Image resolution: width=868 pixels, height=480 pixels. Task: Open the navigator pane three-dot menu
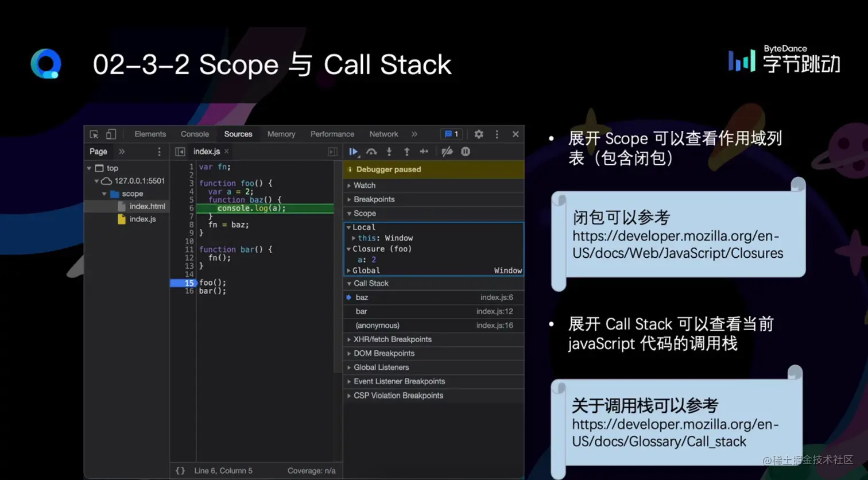click(x=160, y=152)
